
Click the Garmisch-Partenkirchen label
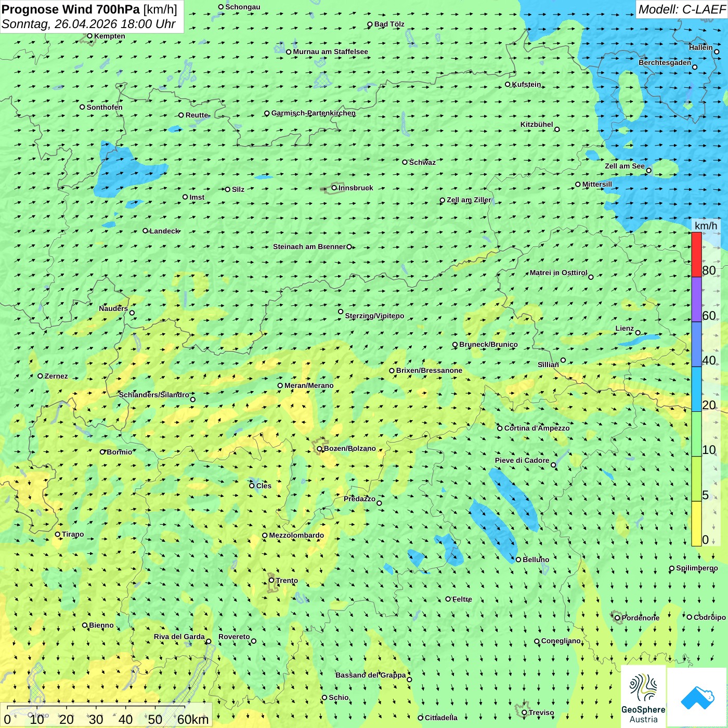click(314, 113)
